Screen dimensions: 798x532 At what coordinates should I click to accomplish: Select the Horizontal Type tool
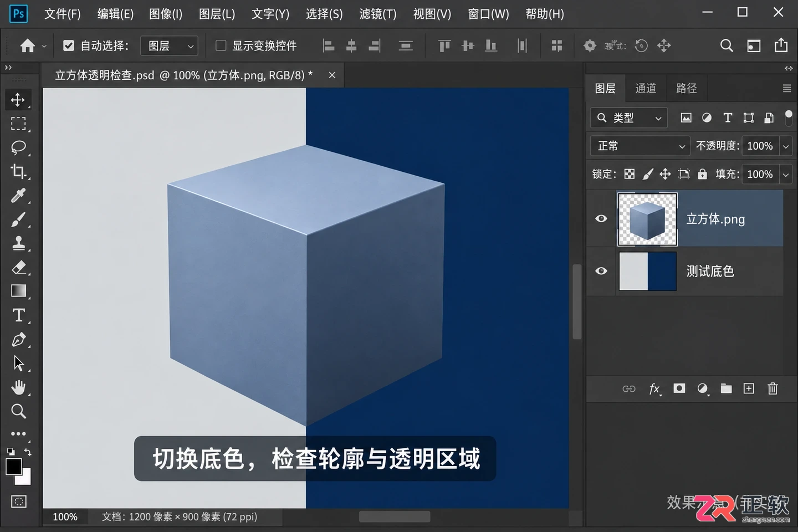[18, 315]
